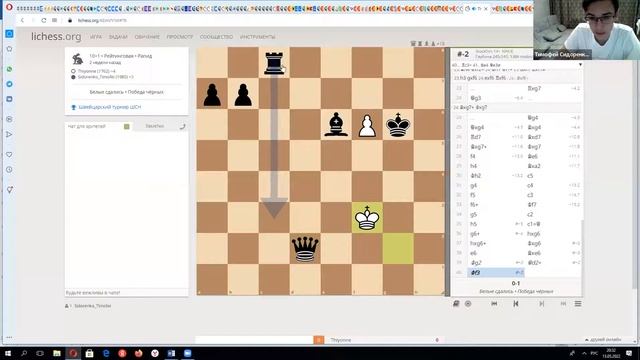Click the move list scrollbar
The image size is (640, 360).
(582, 249)
